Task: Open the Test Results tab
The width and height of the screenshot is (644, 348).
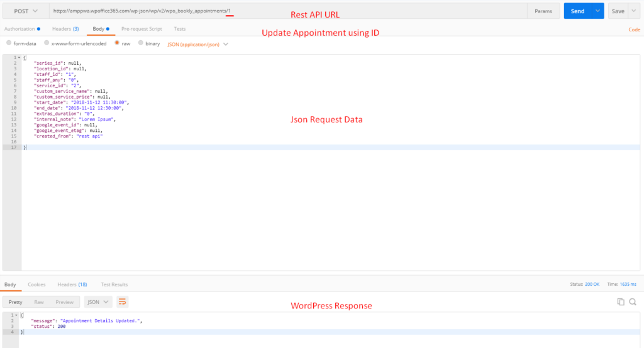Action: (x=114, y=285)
